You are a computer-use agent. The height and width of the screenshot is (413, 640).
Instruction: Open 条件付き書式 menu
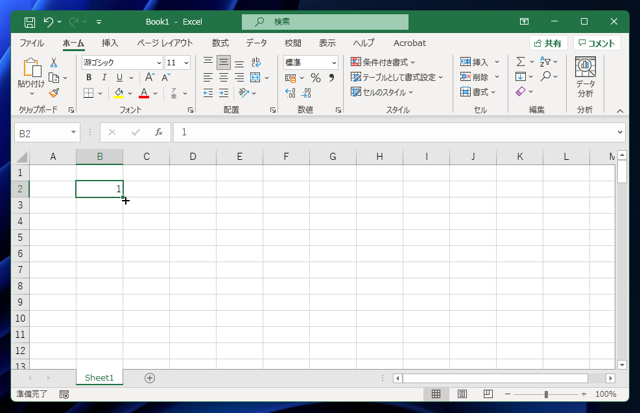[x=382, y=62]
